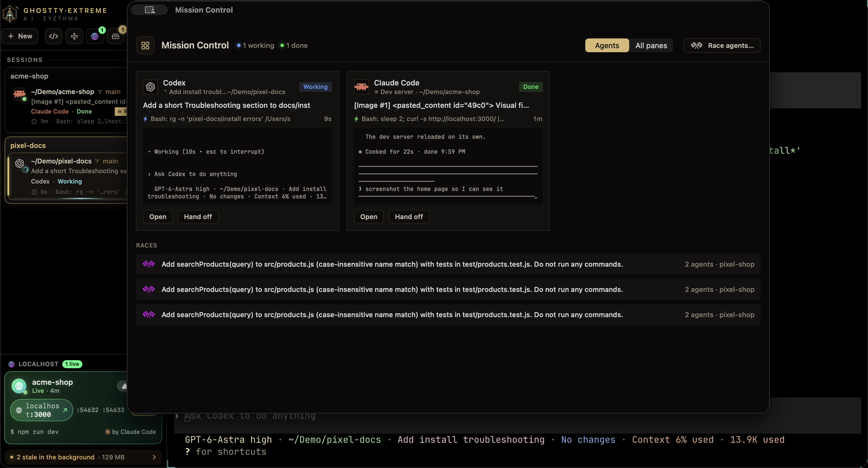Click the Codex OpenAI logo icon in card
Screen dimensions: 868x468
[x=150, y=87]
